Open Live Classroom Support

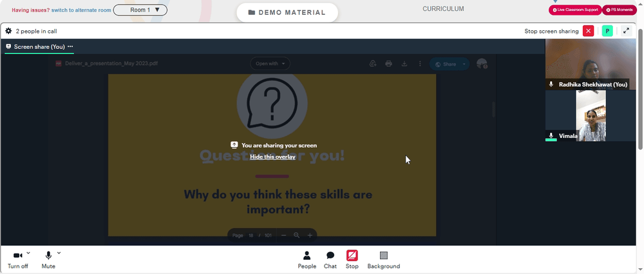(575, 10)
